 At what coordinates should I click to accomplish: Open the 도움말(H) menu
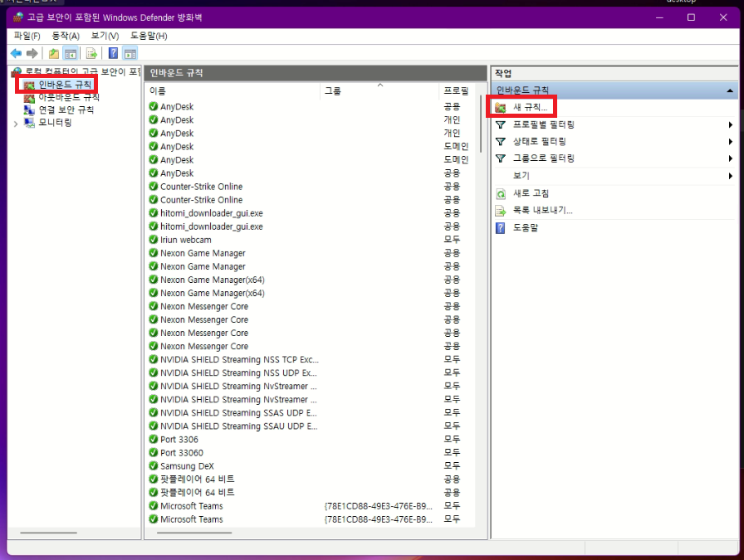point(149,36)
